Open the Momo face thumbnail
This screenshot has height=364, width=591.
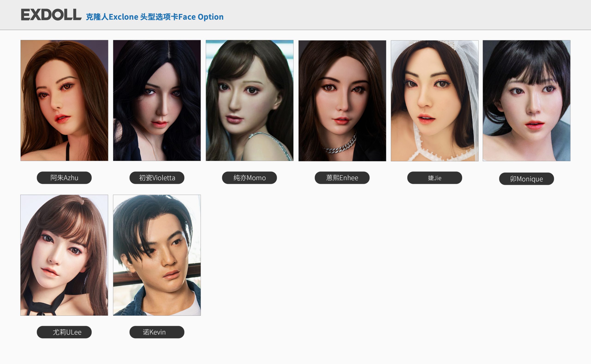pos(249,100)
